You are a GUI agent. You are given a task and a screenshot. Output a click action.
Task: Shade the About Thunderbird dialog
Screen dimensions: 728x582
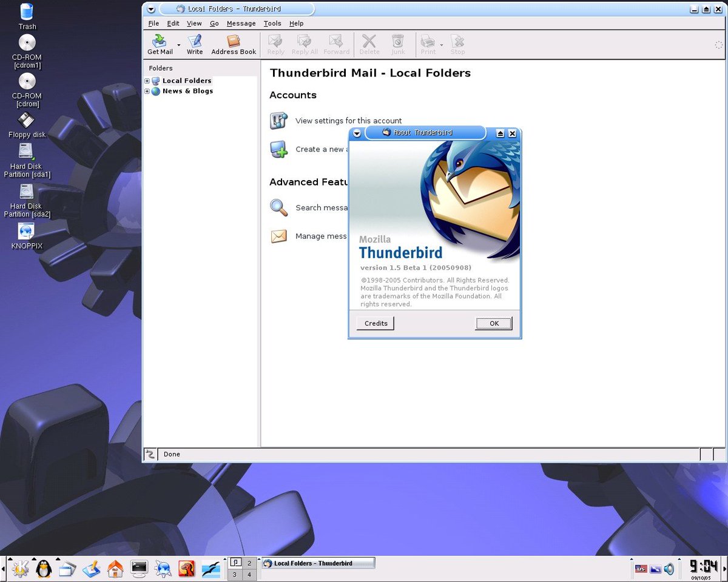click(x=500, y=133)
